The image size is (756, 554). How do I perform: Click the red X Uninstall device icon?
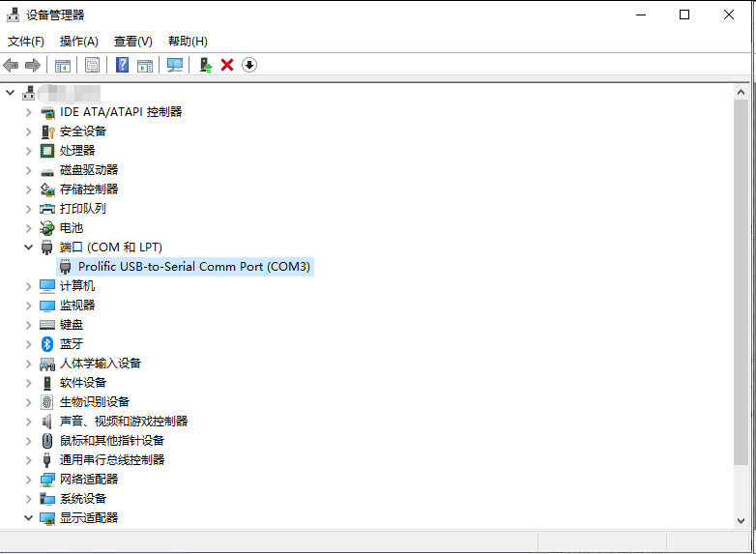227,65
